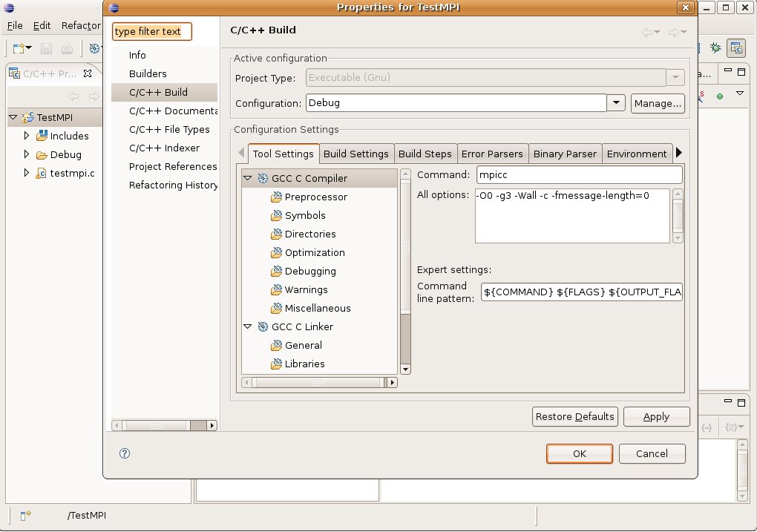Switch to Binary Parser tab
Screen dimensions: 757x532
click(x=565, y=154)
